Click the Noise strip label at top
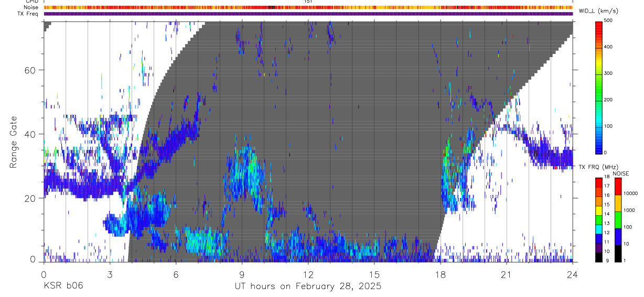 tap(31, 7)
